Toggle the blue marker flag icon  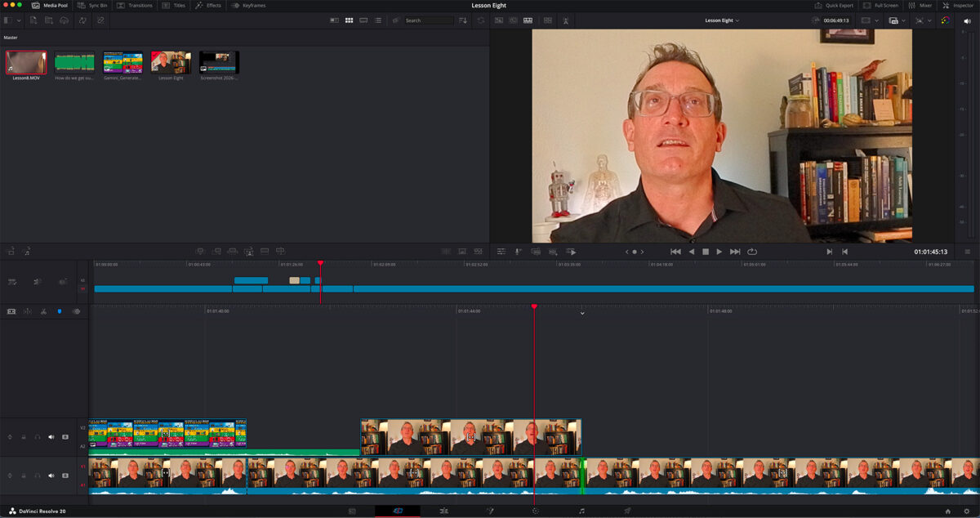(x=59, y=311)
